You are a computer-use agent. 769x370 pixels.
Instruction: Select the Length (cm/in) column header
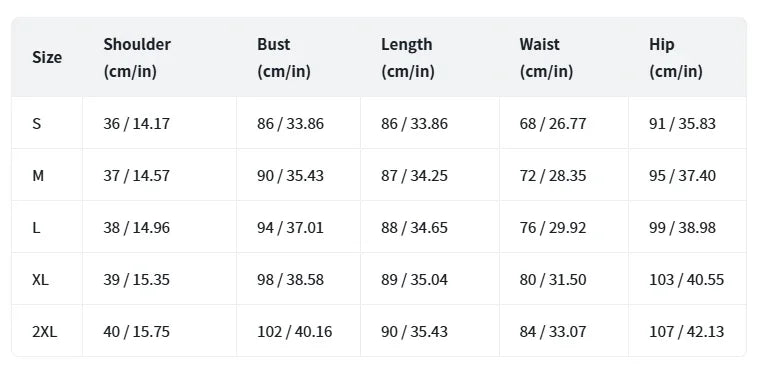tap(408, 57)
